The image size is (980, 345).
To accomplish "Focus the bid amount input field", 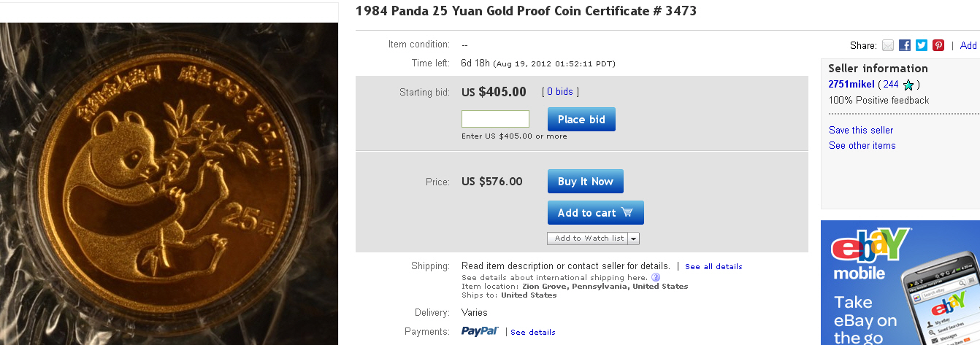I will pos(495,119).
